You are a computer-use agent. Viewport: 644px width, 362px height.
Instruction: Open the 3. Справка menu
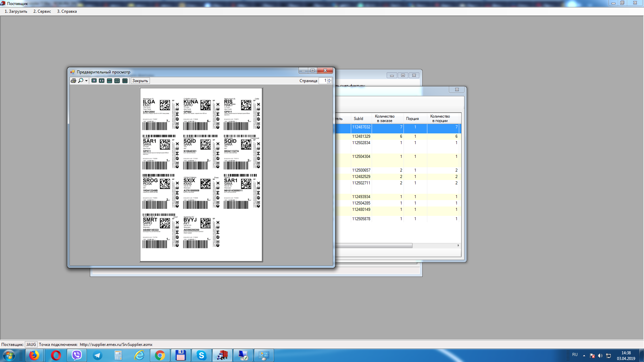[67, 11]
